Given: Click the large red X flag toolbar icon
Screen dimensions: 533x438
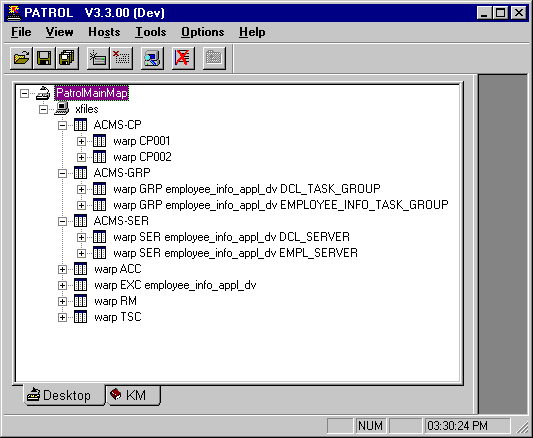Looking at the screenshot, I should [183, 58].
